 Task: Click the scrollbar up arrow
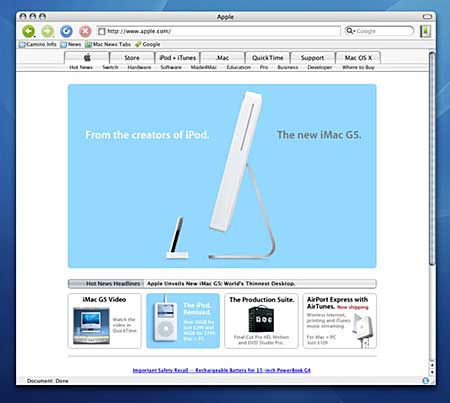click(x=432, y=365)
